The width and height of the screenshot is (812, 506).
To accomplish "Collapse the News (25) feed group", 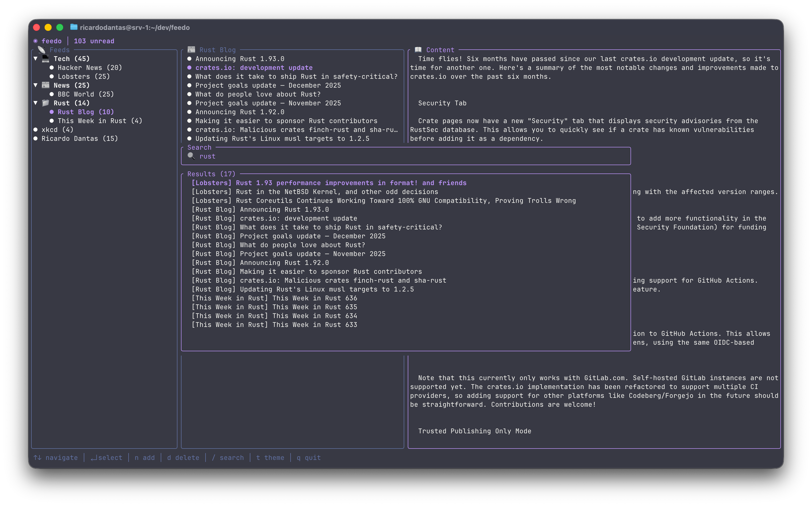I will click(36, 85).
